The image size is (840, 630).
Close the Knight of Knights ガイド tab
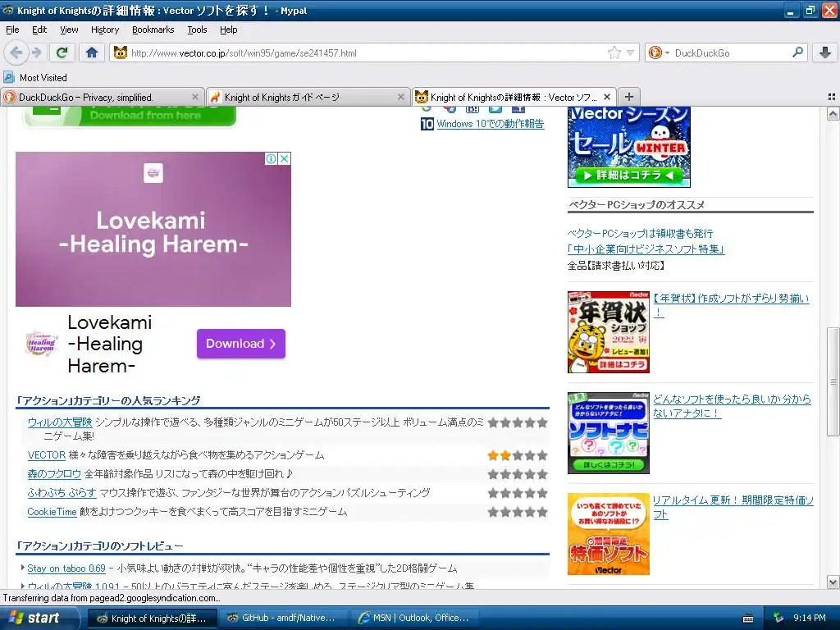coord(400,97)
